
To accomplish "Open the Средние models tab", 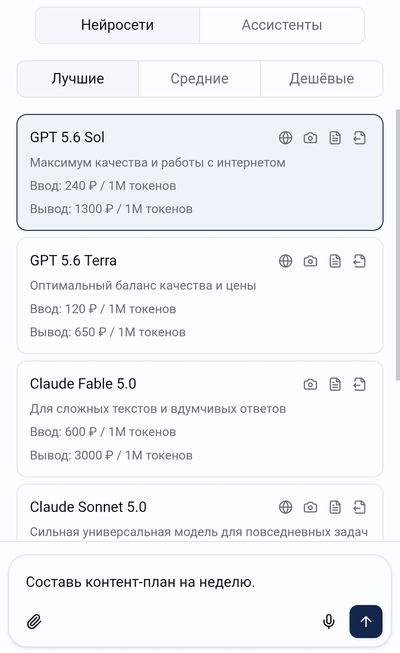I will (x=200, y=78).
